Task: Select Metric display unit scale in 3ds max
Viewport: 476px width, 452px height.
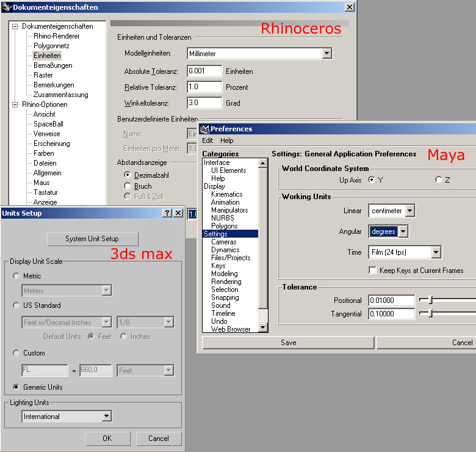Action: (16, 276)
